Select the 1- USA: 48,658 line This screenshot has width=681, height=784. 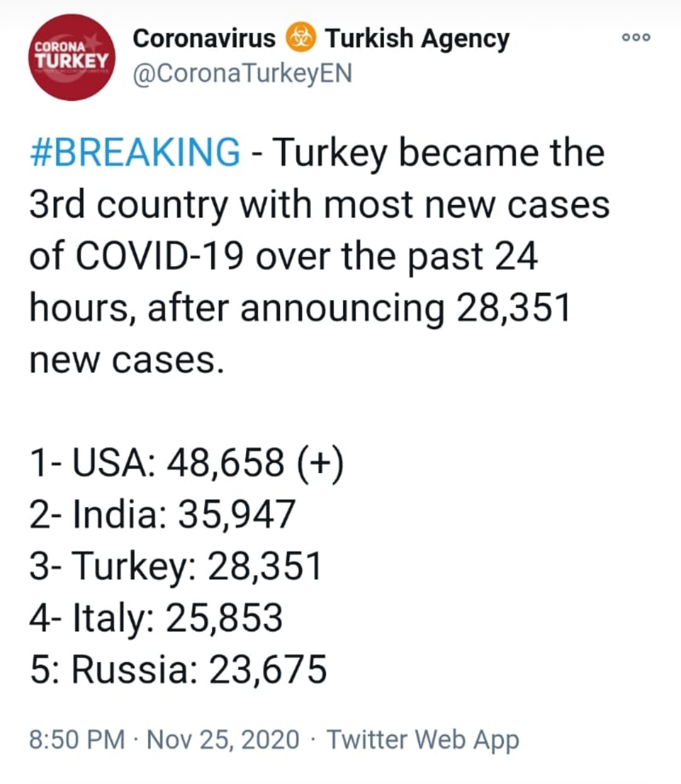click(x=187, y=462)
